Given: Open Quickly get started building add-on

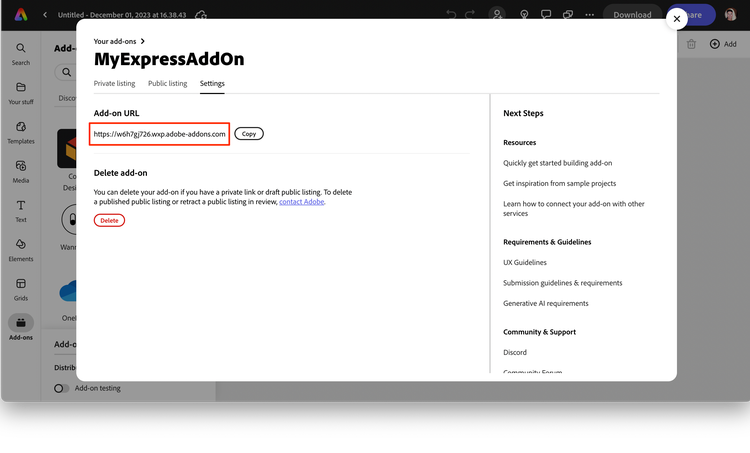Looking at the screenshot, I should [557, 163].
